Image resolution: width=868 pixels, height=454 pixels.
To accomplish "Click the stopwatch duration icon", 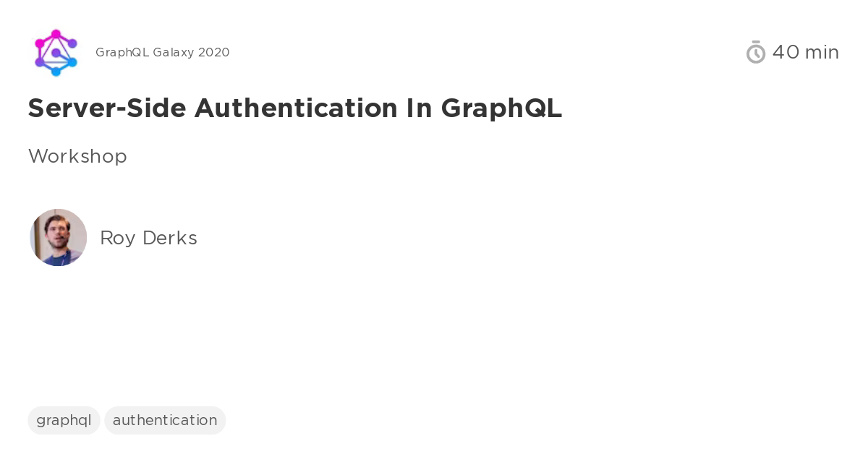I will pyautogui.click(x=756, y=52).
